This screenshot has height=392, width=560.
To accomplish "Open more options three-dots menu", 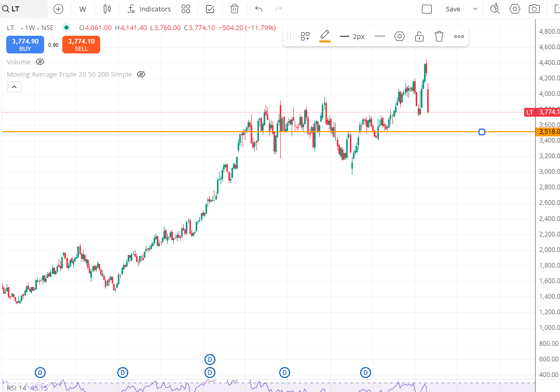I will (x=459, y=36).
